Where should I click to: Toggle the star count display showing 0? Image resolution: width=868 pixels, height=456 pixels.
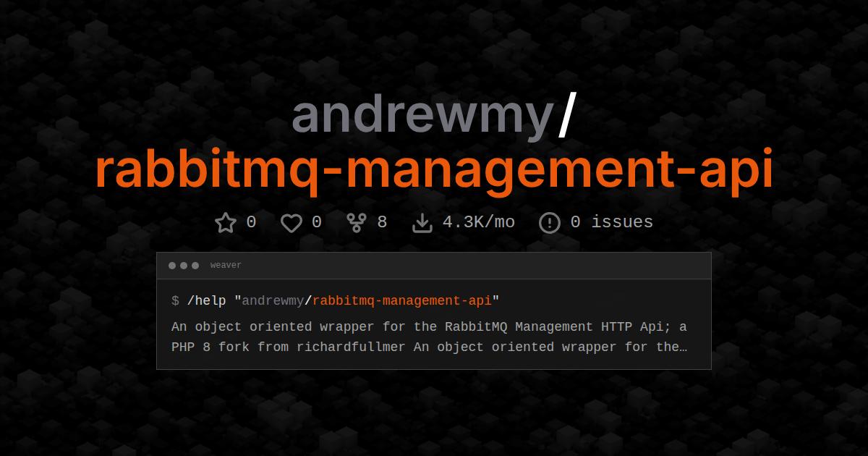[x=250, y=222]
